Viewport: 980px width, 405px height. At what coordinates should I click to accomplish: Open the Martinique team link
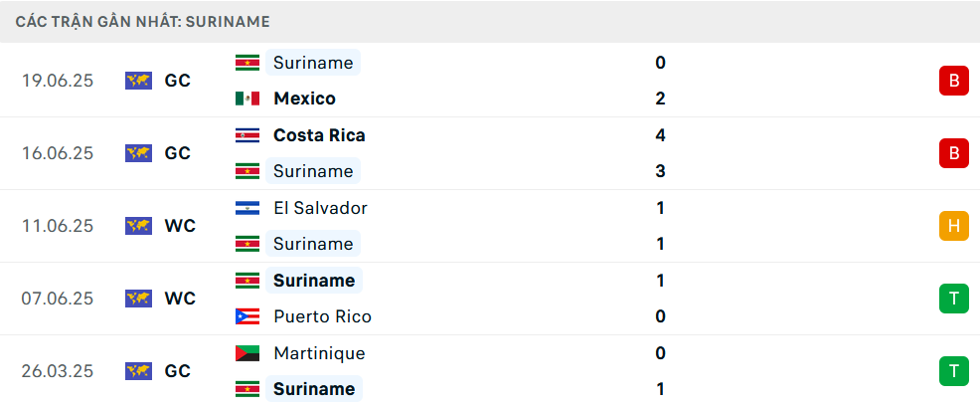[x=319, y=353]
